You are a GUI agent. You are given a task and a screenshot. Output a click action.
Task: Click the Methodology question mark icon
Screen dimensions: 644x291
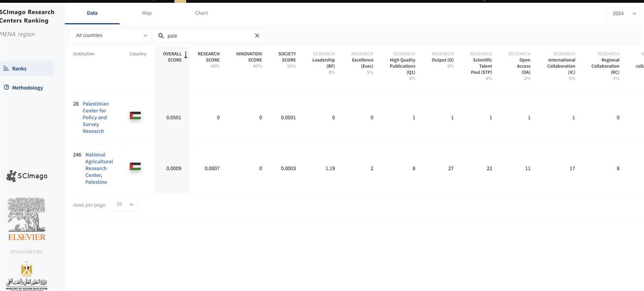click(6, 87)
